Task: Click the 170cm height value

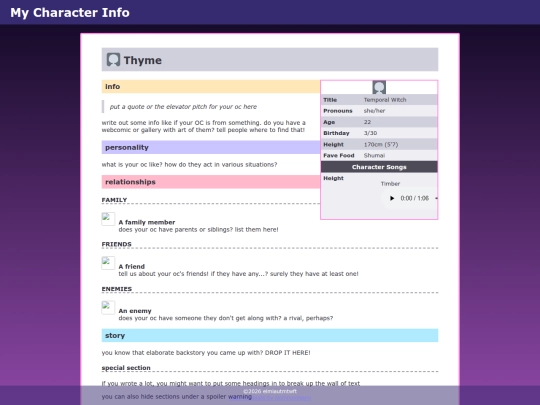Action: [381, 144]
